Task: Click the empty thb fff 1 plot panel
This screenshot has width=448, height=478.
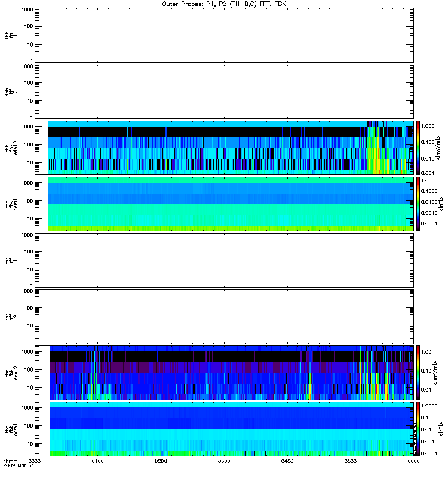Action: pos(224,35)
